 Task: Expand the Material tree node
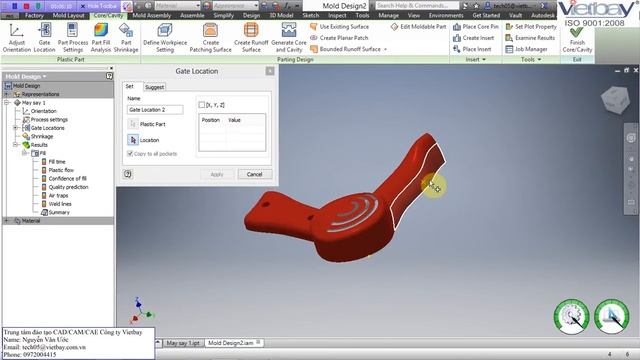(x=6, y=221)
